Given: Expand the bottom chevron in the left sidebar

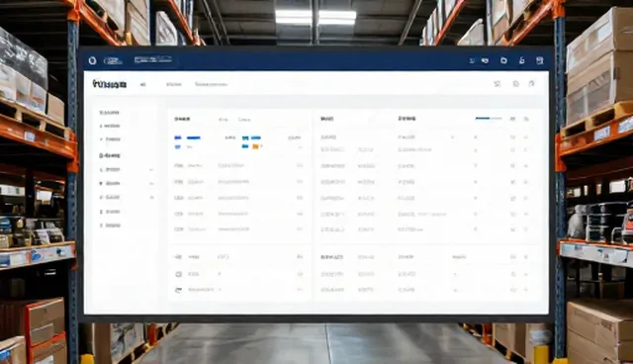Looking at the screenshot, I should coord(151,198).
